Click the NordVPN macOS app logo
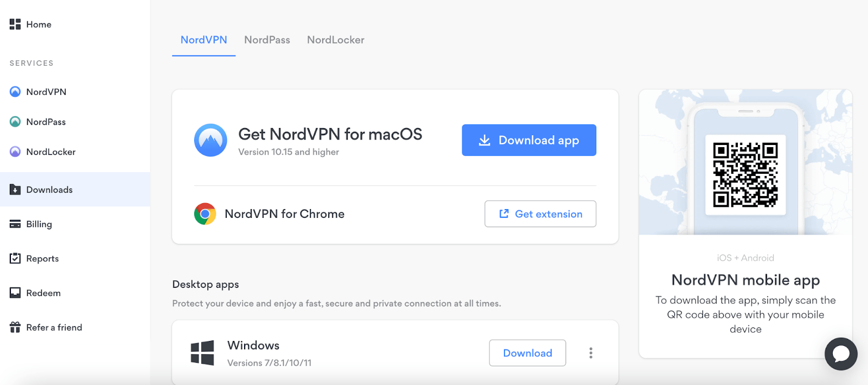The width and height of the screenshot is (868, 385). tap(210, 140)
